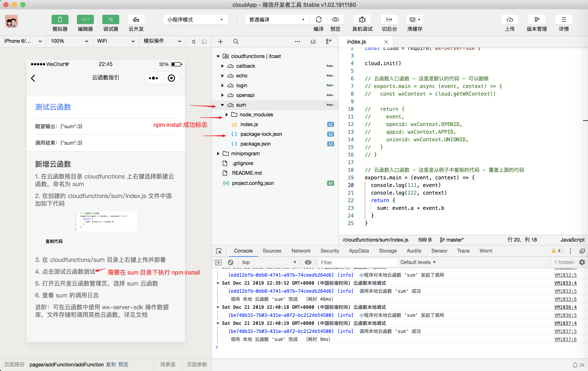This screenshot has height=371, width=588.
Task: Switch to the Wxml tab
Action: 486,251
